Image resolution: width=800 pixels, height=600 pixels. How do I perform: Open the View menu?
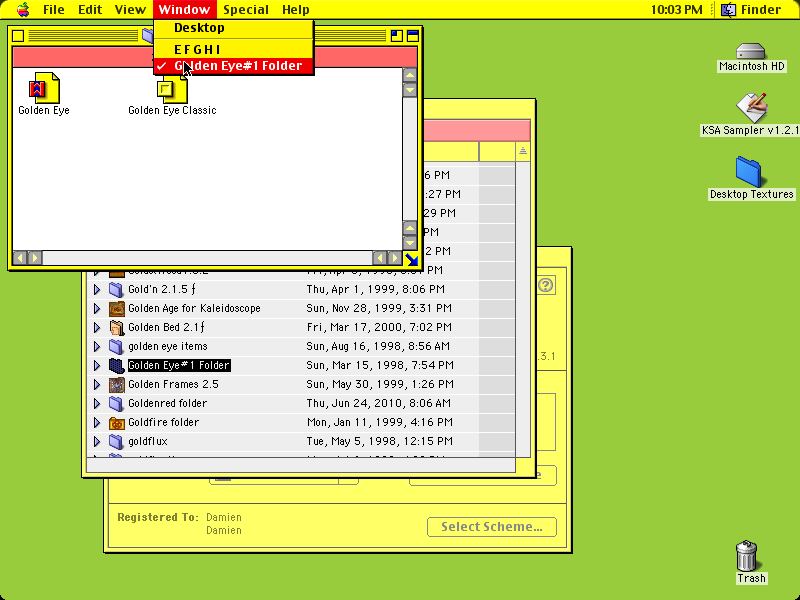[x=130, y=9]
